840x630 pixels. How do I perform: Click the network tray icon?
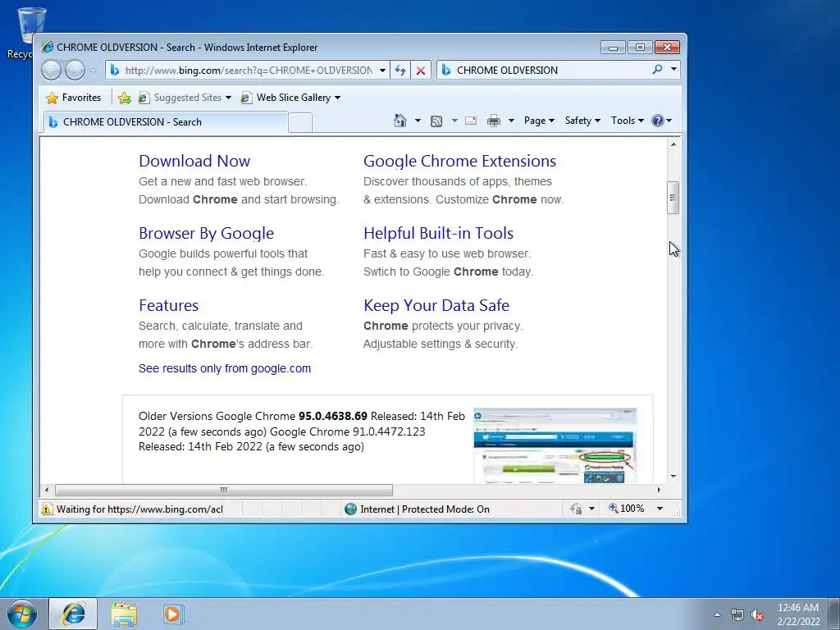[x=737, y=615]
